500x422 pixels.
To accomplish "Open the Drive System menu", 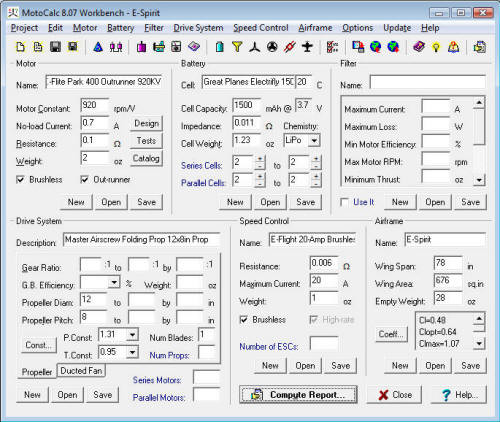I will point(198,28).
